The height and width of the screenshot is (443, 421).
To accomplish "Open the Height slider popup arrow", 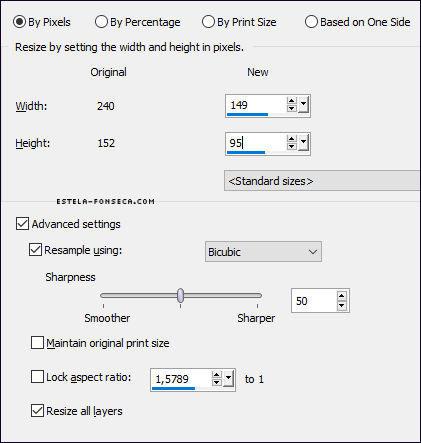I will [303, 143].
